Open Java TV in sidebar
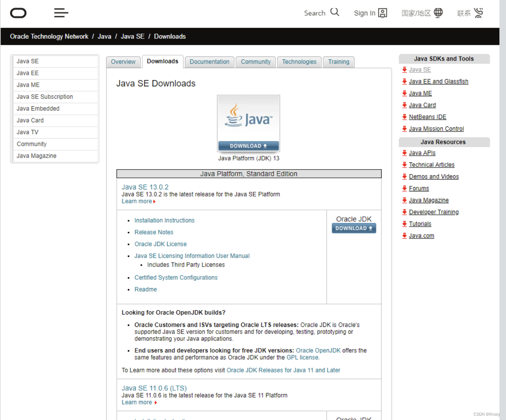Screen dimensions: 506x420 coord(55,133)
